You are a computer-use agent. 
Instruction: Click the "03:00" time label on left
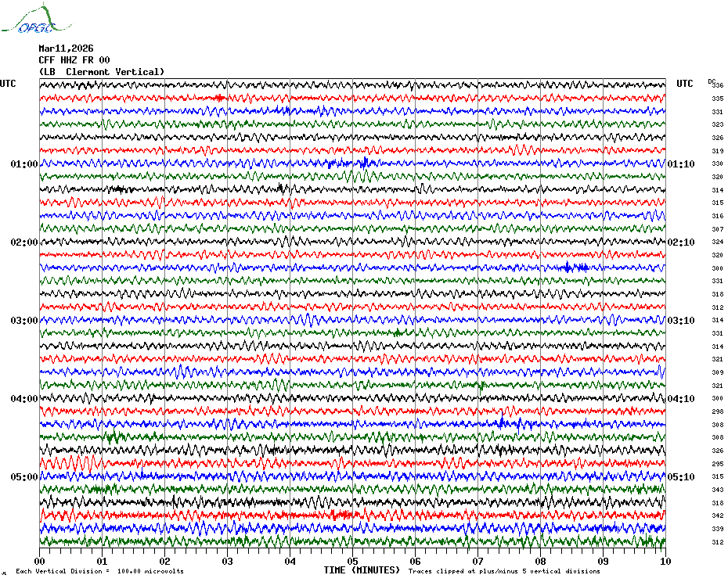coord(24,321)
